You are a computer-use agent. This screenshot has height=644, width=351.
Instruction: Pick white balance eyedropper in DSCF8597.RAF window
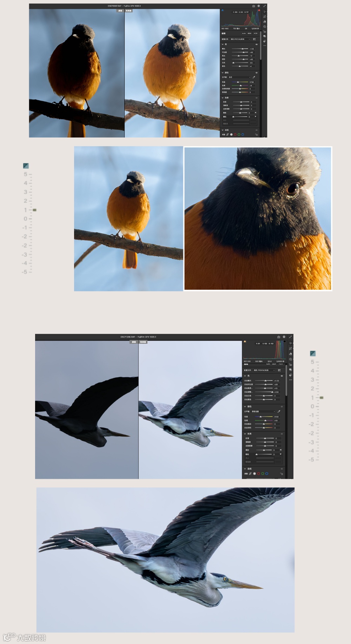pyautogui.click(x=254, y=77)
